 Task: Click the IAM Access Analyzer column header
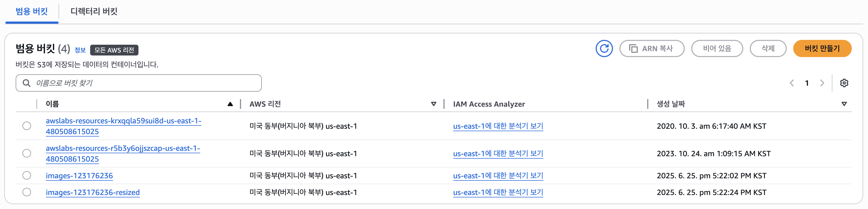click(489, 104)
